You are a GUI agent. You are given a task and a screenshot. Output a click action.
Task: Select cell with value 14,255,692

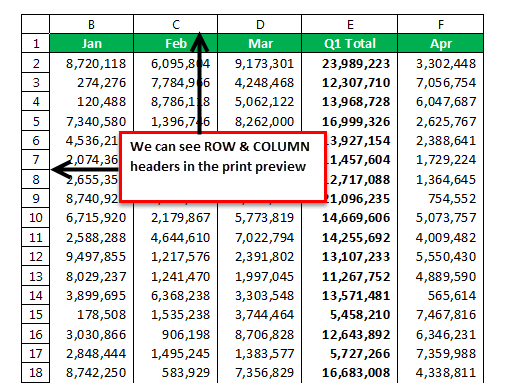tap(349, 237)
